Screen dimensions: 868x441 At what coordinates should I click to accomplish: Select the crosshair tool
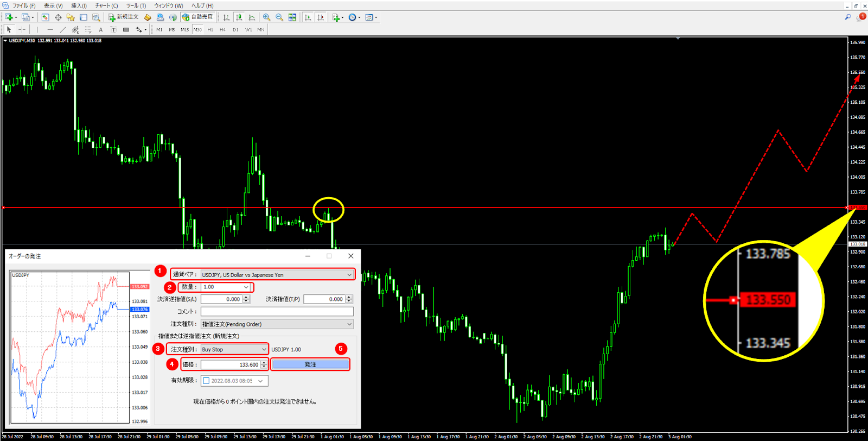pos(22,29)
